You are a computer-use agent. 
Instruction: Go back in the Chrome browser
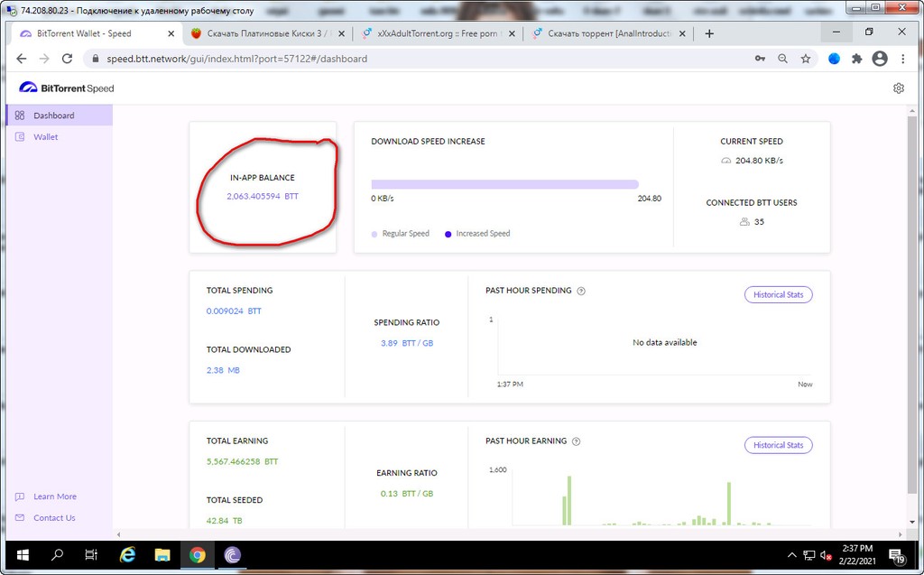(22, 59)
